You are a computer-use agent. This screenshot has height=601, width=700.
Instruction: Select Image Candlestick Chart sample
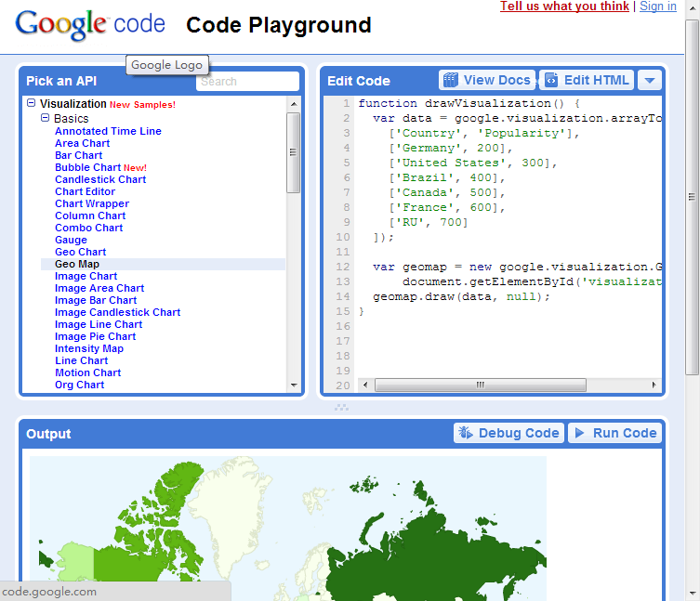point(117,312)
